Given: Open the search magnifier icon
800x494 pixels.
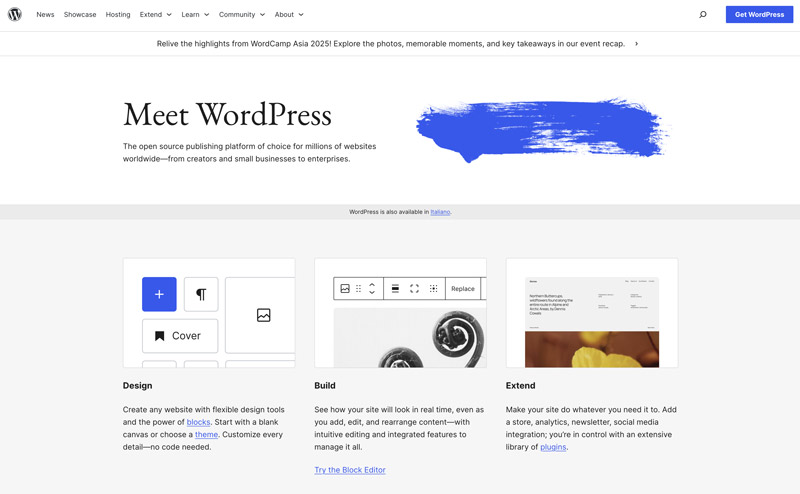Looking at the screenshot, I should coord(703,14).
